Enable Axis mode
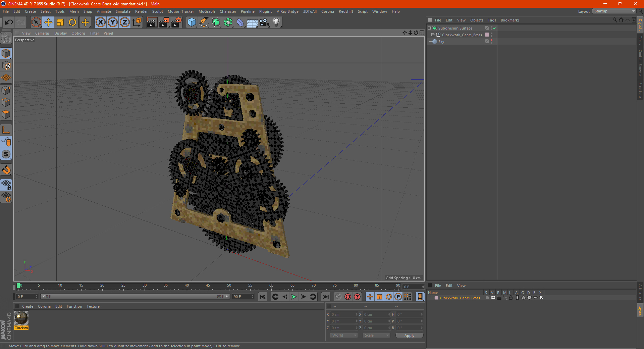644x349 pixels. [x=6, y=130]
